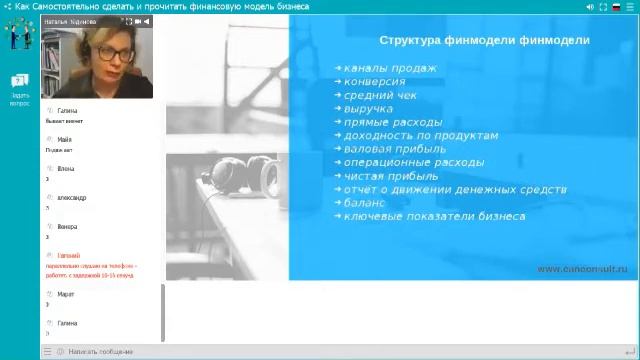Click Евгений's red chat message text
Image resolution: width=640 pixels, height=360 pixels.
pos(91,271)
